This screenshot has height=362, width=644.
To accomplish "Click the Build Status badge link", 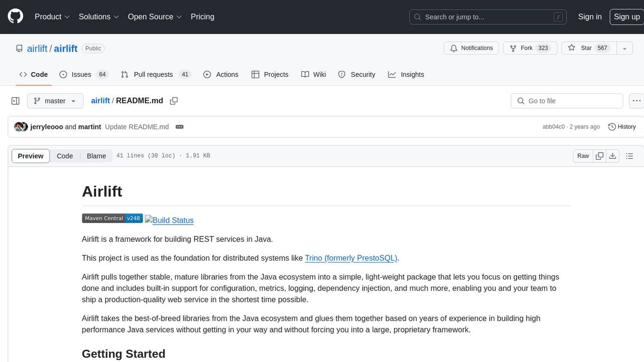I will pyautogui.click(x=169, y=220).
